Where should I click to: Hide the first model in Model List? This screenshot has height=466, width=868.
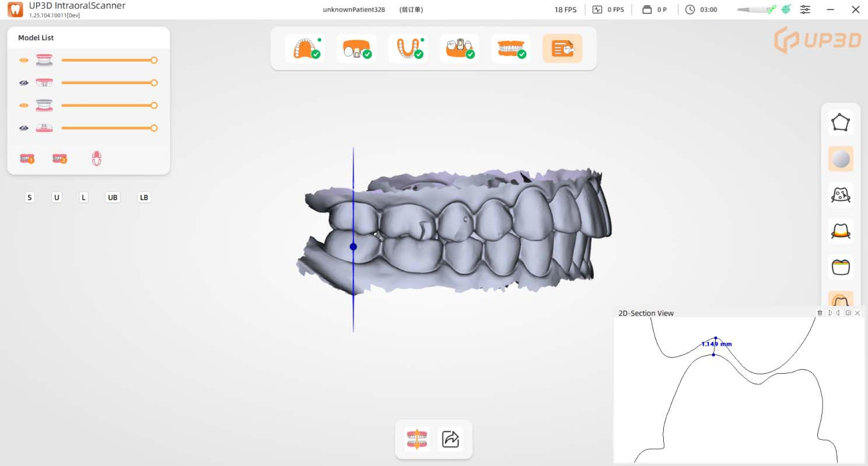[x=24, y=60]
